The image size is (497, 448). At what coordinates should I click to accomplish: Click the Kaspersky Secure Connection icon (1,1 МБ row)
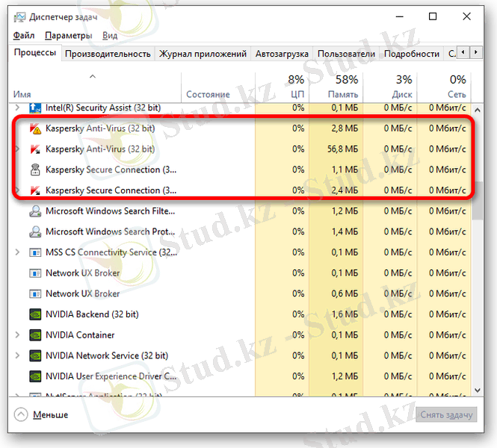click(35, 169)
